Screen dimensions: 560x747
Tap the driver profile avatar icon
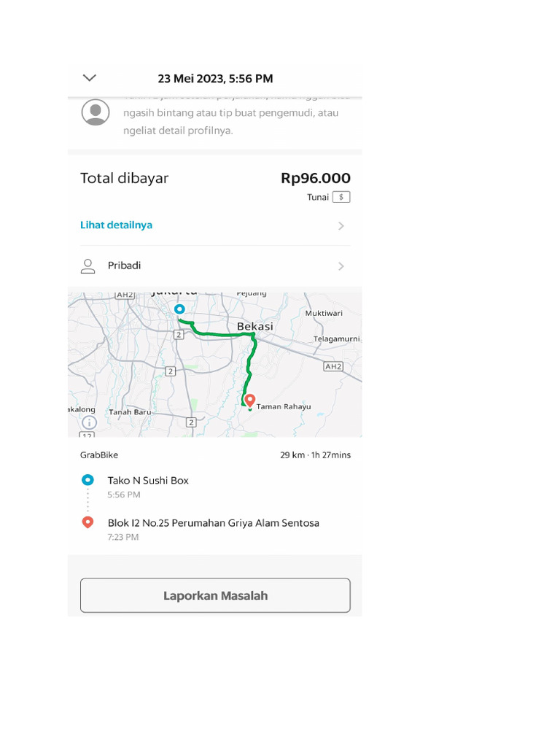tap(96, 112)
